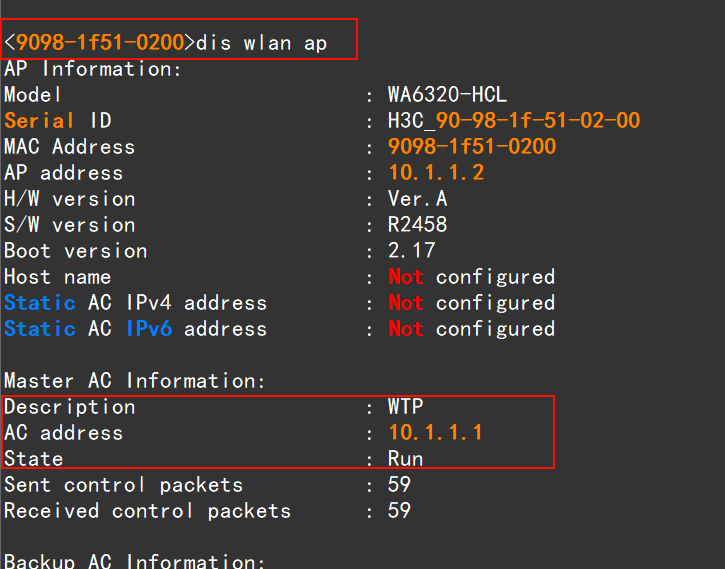This screenshot has width=725, height=569.
Task: Click "Not configured" beside Host name
Action: pos(471,277)
